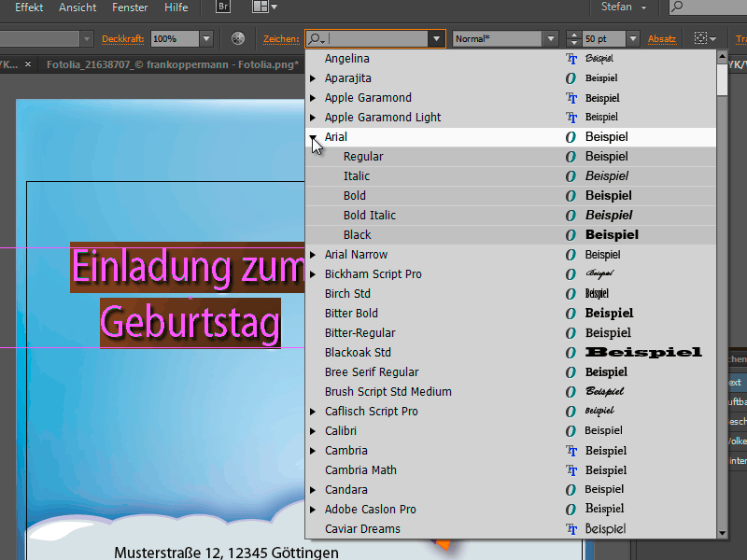
Task: Close the first document tab
Action: [x=28, y=63]
